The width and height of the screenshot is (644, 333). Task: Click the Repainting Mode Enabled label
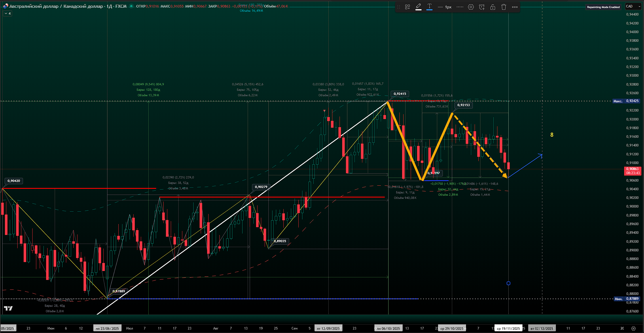(x=603, y=7)
